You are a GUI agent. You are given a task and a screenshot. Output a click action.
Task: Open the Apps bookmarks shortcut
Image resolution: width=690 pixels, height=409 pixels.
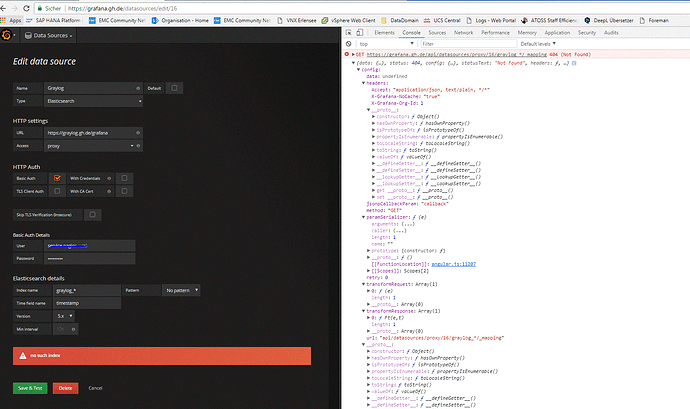11,20
